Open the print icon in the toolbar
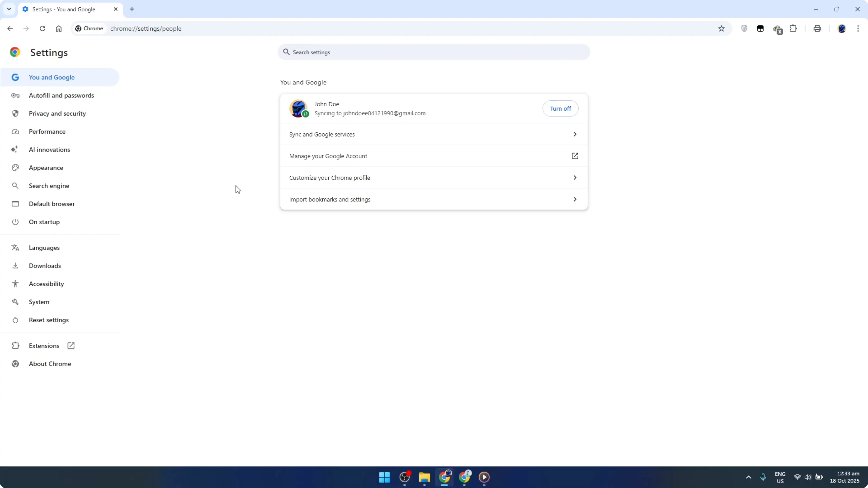The width and height of the screenshot is (868, 488). (x=818, y=28)
